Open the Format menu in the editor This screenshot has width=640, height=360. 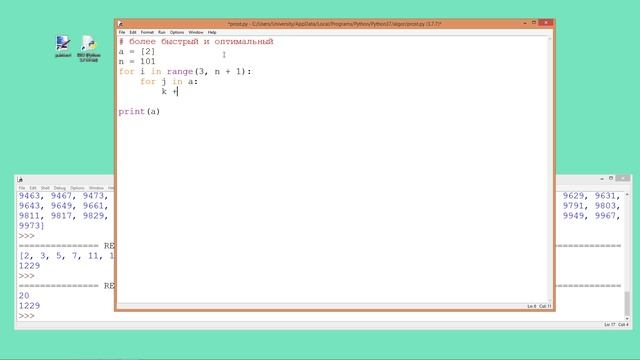pos(147,32)
